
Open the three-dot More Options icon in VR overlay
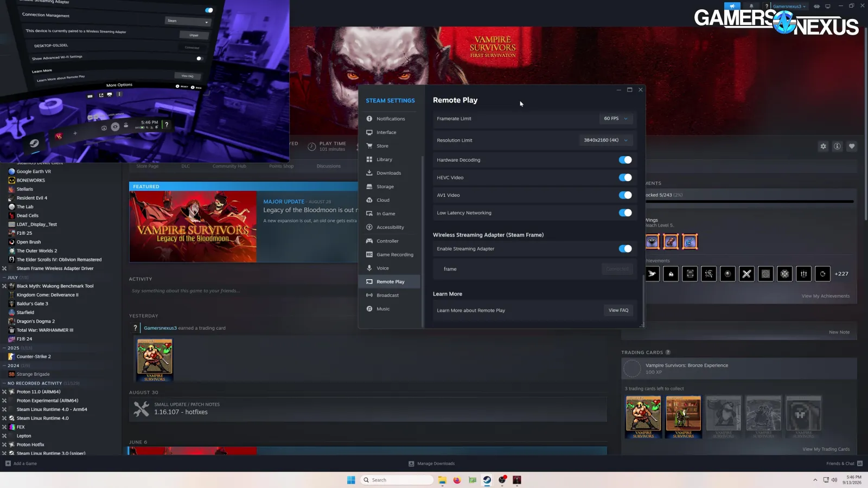(119, 94)
